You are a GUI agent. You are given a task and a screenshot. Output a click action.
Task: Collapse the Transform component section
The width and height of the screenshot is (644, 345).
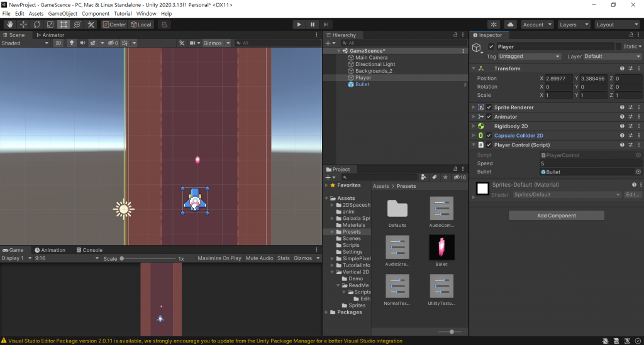(x=474, y=68)
